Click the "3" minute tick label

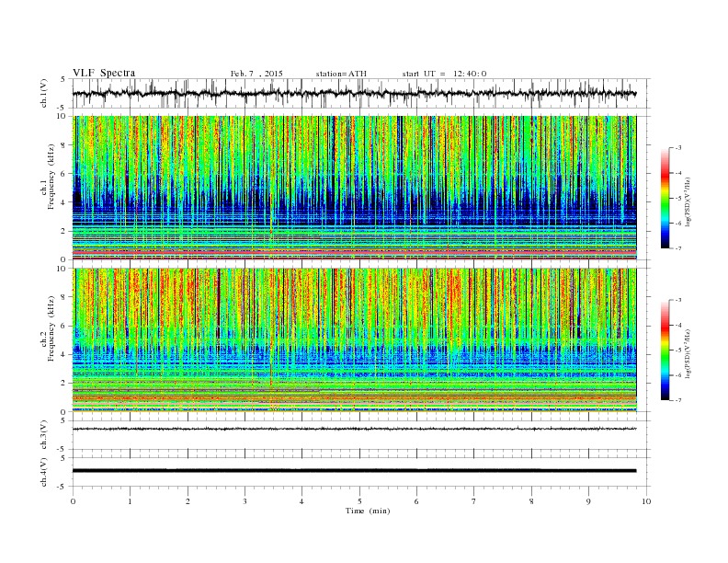(245, 501)
